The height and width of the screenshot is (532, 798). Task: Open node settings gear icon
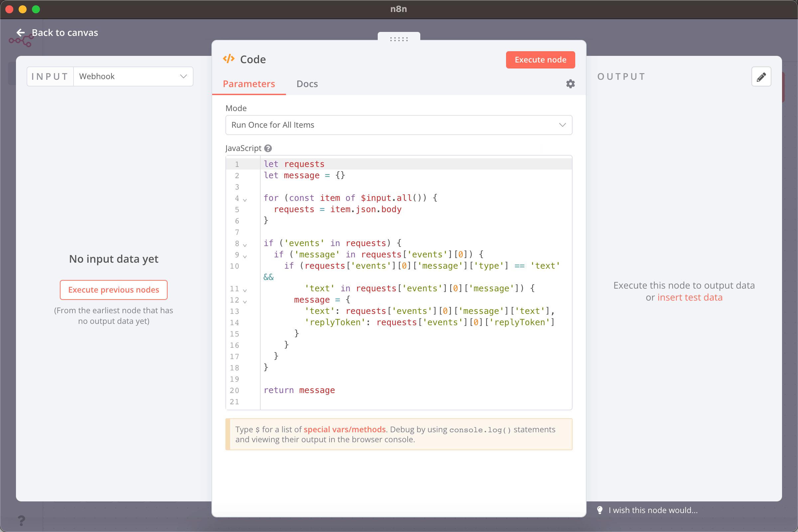[x=570, y=84]
